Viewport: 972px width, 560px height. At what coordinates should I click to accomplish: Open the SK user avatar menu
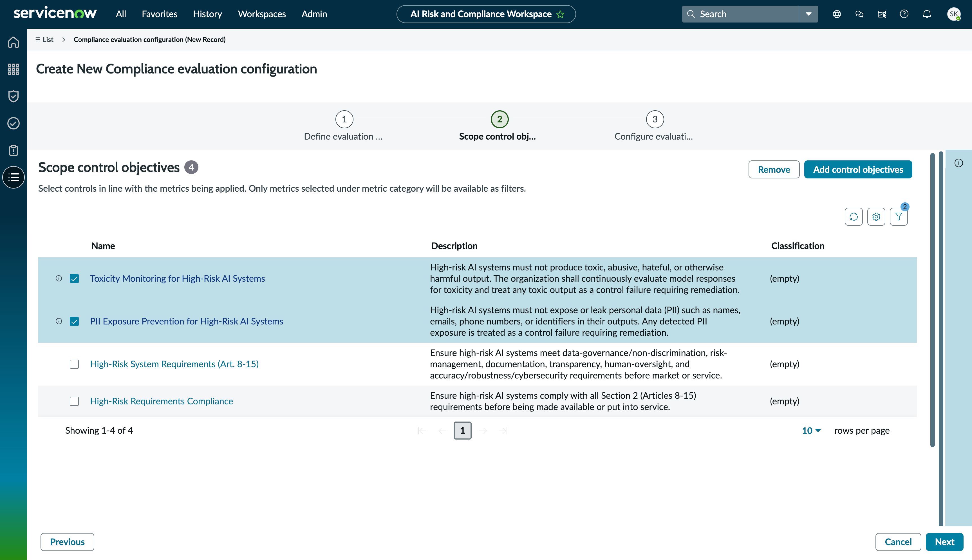953,14
